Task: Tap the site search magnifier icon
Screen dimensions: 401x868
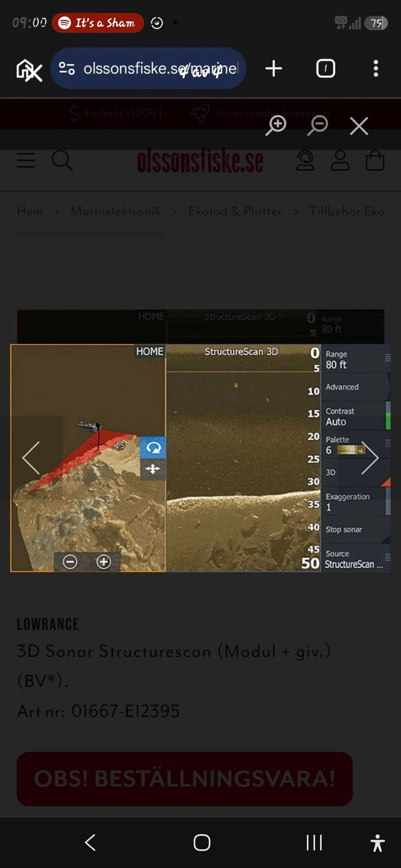Action: tap(62, 160)
